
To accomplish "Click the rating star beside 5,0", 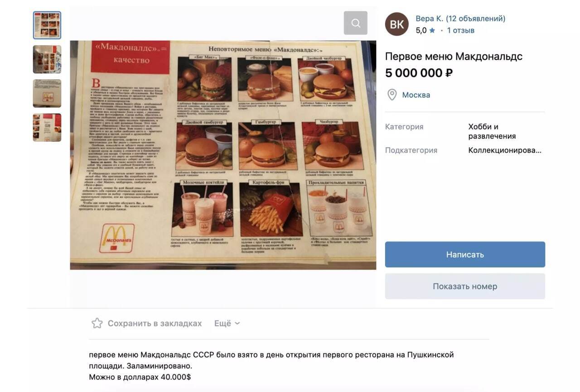I will tap(432, 30).
